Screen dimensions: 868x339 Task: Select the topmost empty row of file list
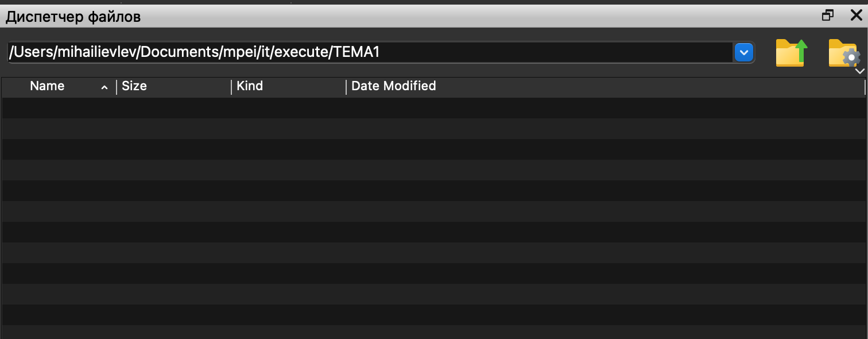coord(402,108)
